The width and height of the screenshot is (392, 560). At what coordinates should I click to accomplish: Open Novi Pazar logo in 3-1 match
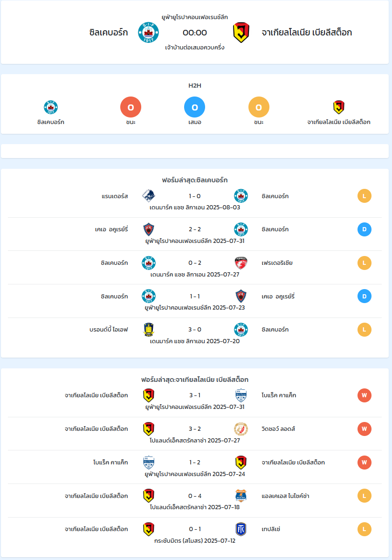click(241, 395)
